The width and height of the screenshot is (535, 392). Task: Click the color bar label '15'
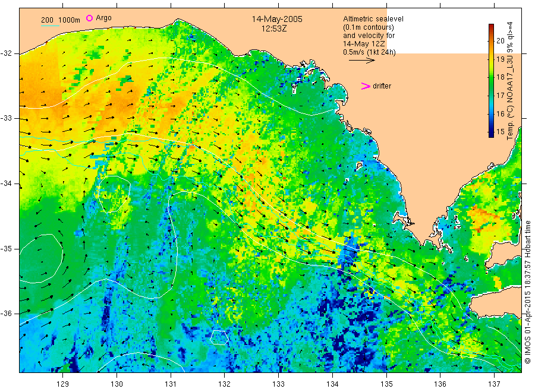[x=500, y=132]
